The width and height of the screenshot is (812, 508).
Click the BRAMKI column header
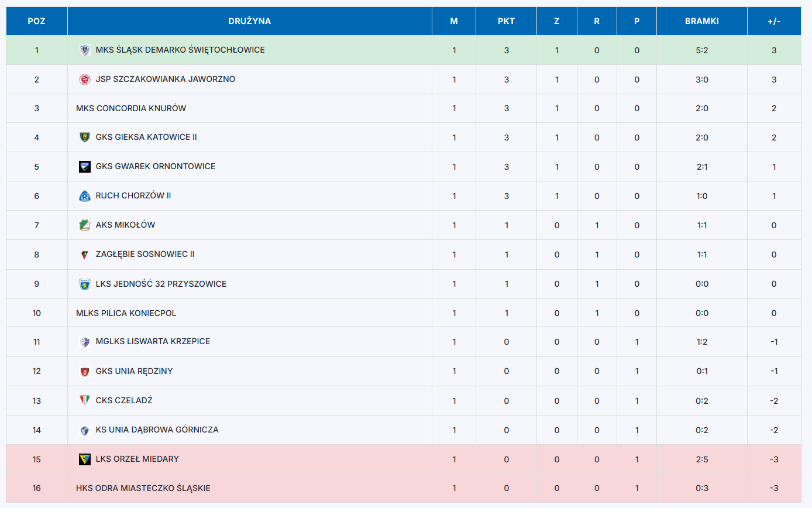[x=702, y=21]
